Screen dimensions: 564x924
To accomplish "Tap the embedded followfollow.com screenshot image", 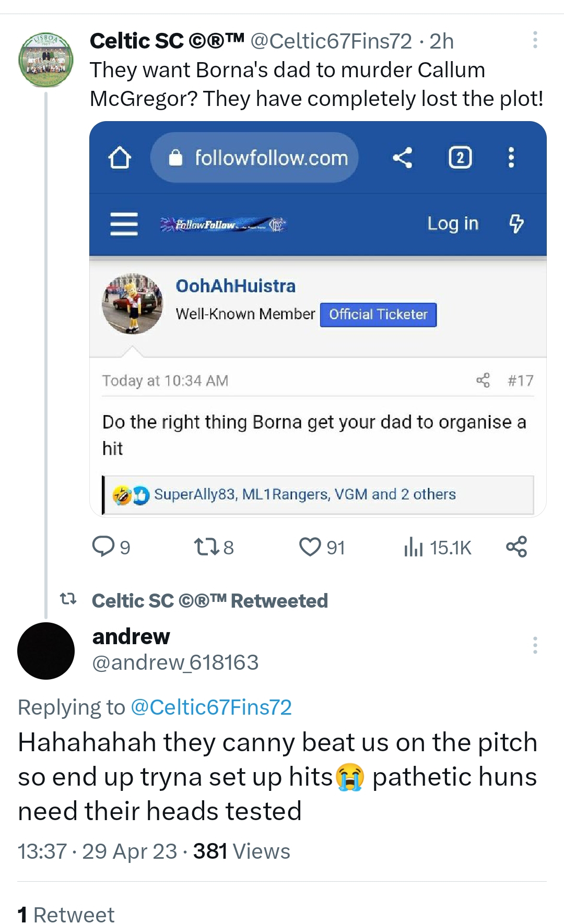I will click(x=318, y=319).
